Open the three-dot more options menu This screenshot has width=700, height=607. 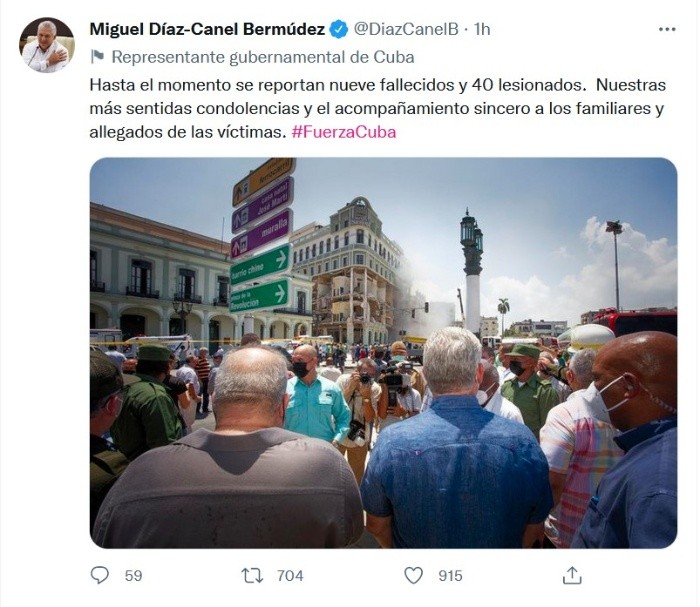[x=667, y=29]
